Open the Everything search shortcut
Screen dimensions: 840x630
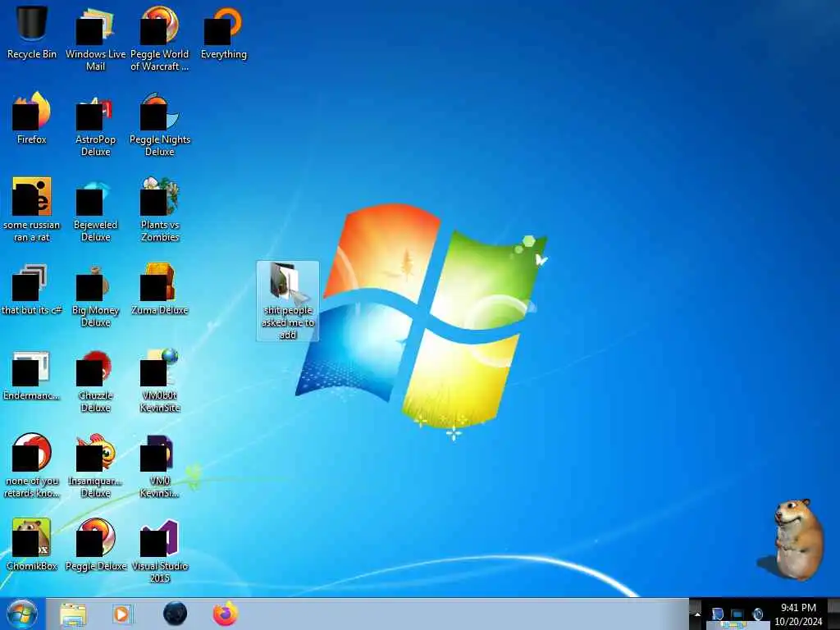[223, 32]
